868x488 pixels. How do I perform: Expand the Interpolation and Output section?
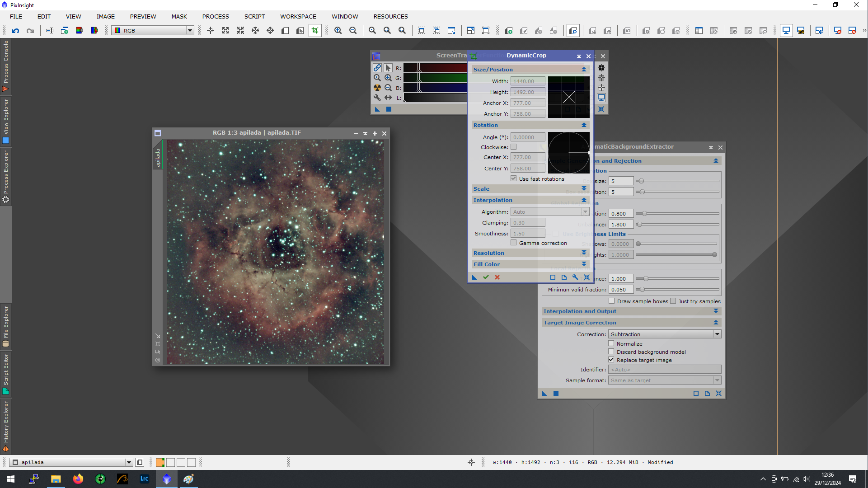(x=716, y=311)
